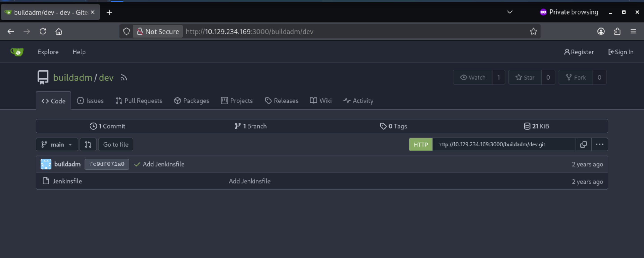Click the Go to file button

point(116,144)
